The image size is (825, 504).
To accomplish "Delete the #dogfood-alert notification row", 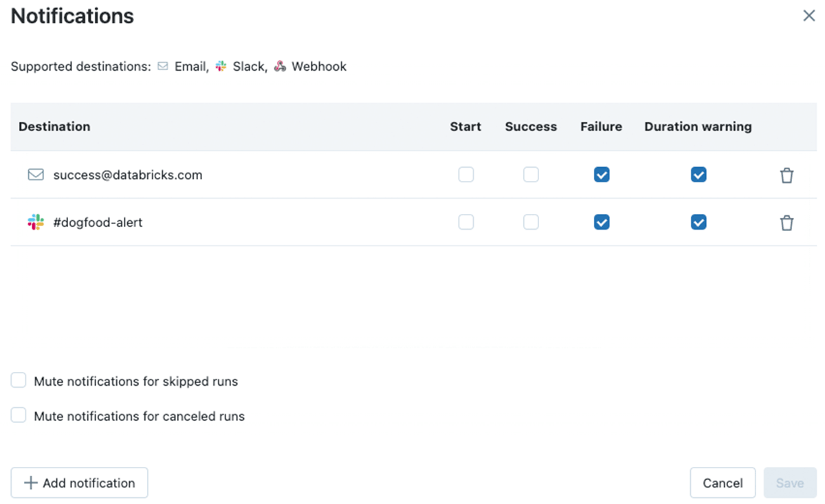I will (786, 223).
